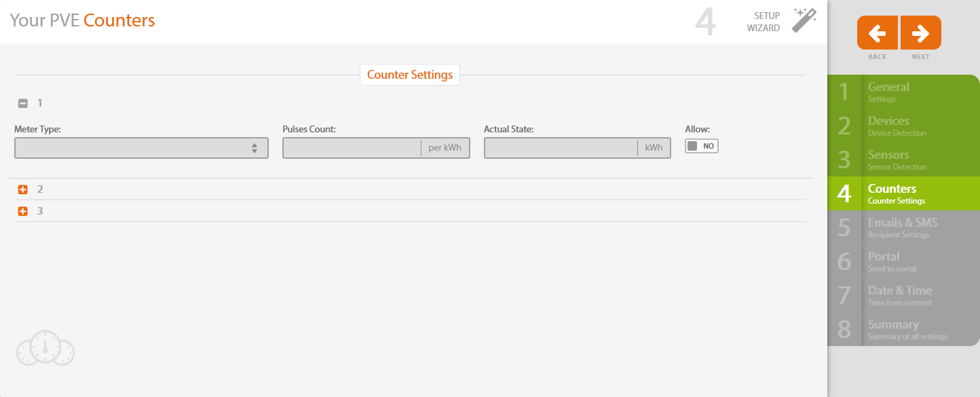Jump to Emails & SMS step
The width and height of the screenshot is (980, 397).
(x=903, y=227)
